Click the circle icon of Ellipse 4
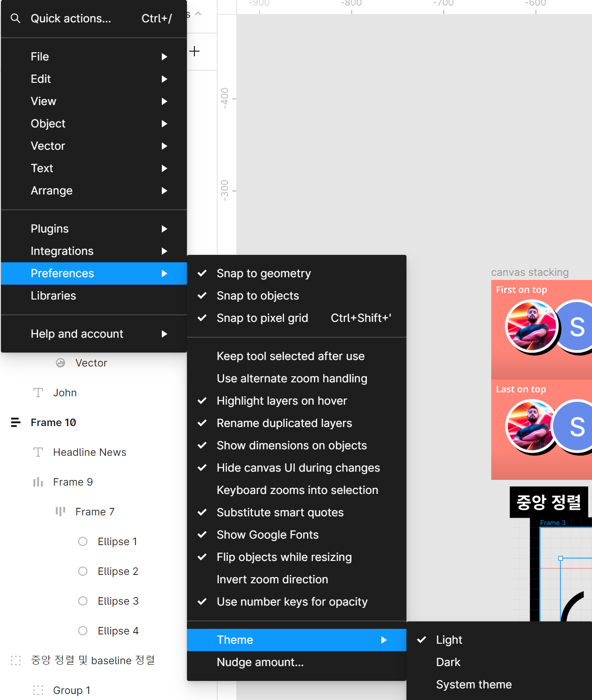592x700 pixels. (x=83, y=631)
